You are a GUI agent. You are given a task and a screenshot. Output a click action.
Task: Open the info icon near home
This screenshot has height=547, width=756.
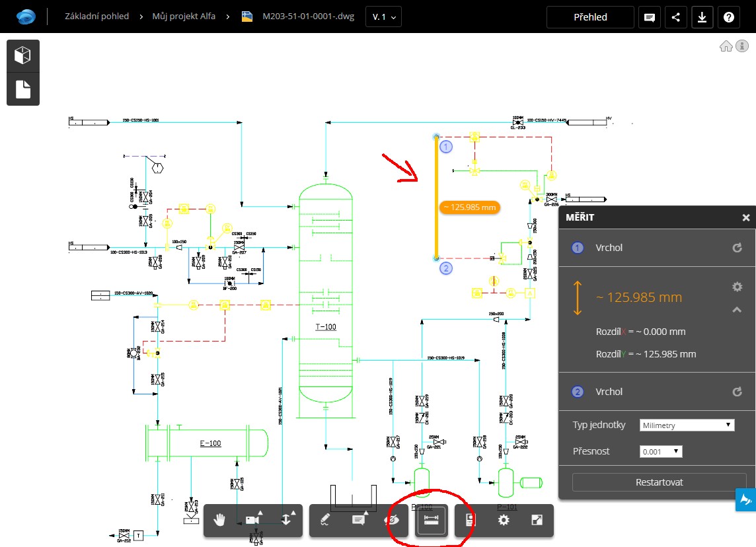[x=743, y=46]
